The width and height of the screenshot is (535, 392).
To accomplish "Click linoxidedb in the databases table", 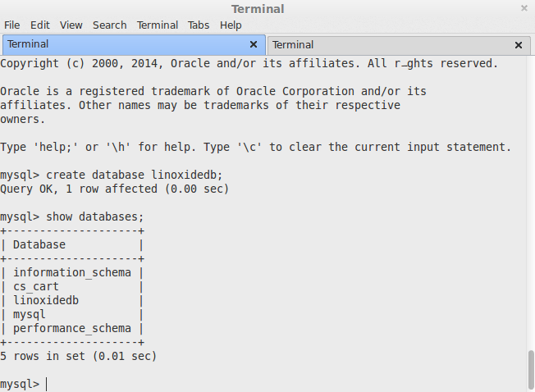I will (x=46, y=300).
